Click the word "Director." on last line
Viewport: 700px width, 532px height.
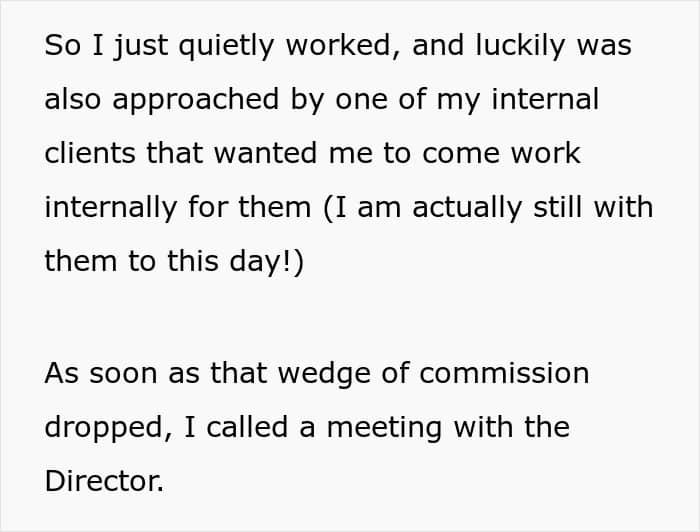[x=104, y=481]
